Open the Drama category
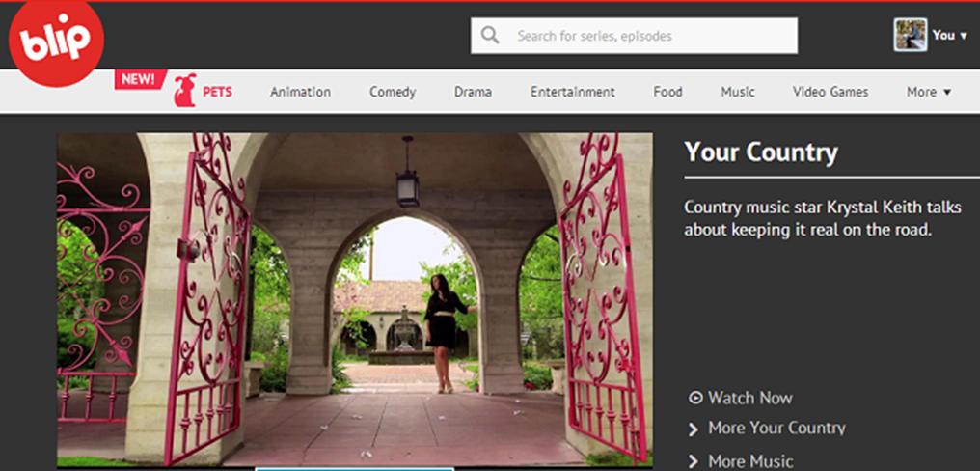The image size is (980, 471). pos(474,92)
